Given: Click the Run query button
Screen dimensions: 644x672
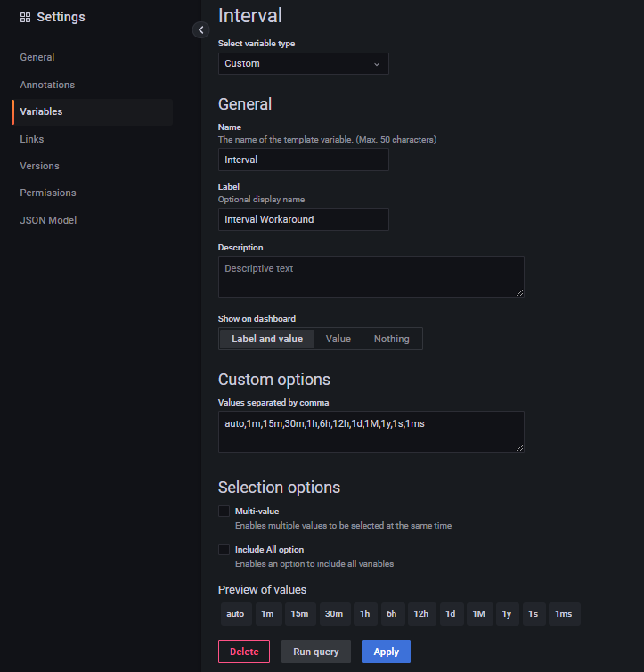Looking at the screenshot, I should (316, 652).
